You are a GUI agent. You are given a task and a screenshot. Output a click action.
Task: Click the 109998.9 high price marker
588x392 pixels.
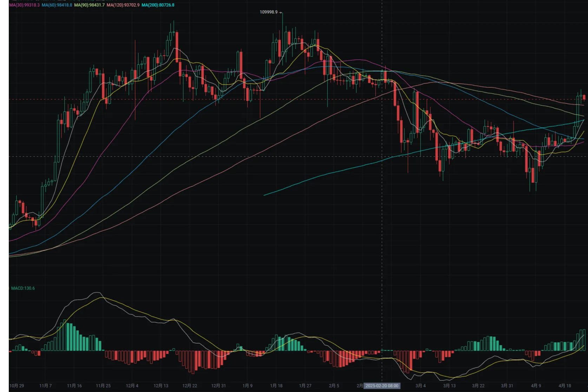[269, 12]
